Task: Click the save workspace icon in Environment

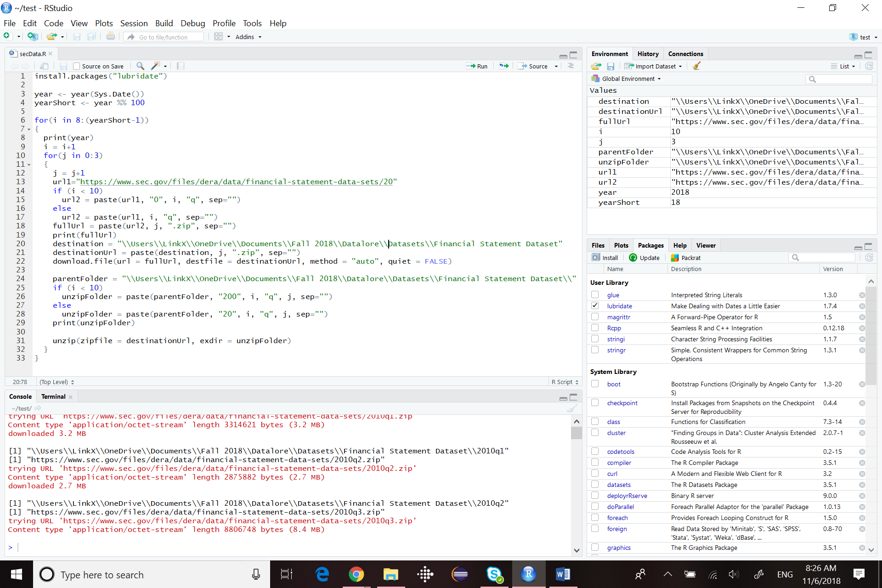Action: point(611,66)
